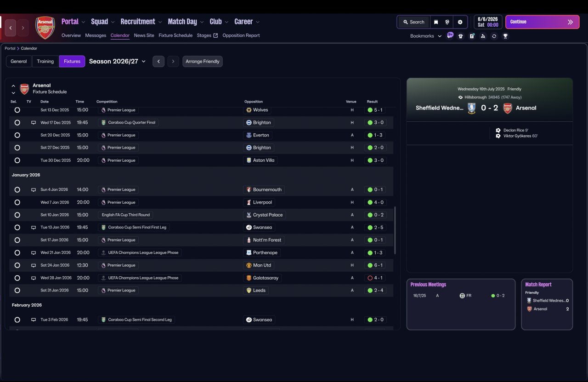588x382 pixels.
Task: Click the trophy icon in the bookmarks bar
Action: point(505,36)
